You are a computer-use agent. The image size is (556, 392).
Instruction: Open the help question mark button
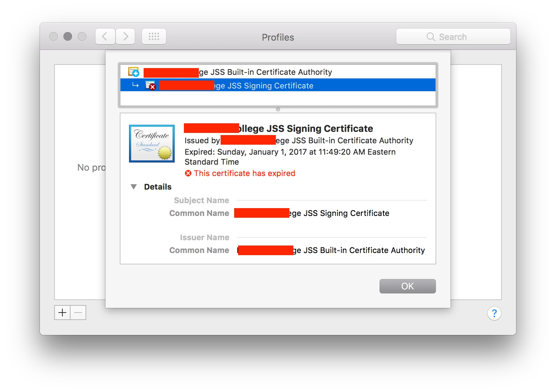pos(494,313)
